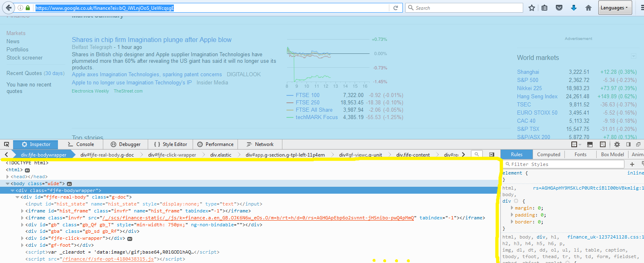This screenshot has height=263, width=644.
Task: Open the Pocket icon in the toolbar
Action: (559, 8)
